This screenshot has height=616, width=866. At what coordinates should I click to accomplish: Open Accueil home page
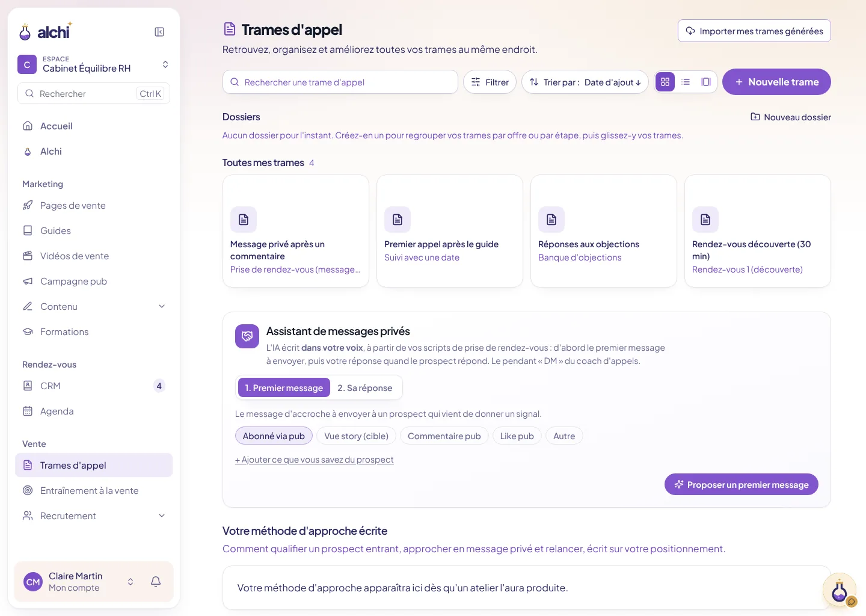tap(94, 126)
